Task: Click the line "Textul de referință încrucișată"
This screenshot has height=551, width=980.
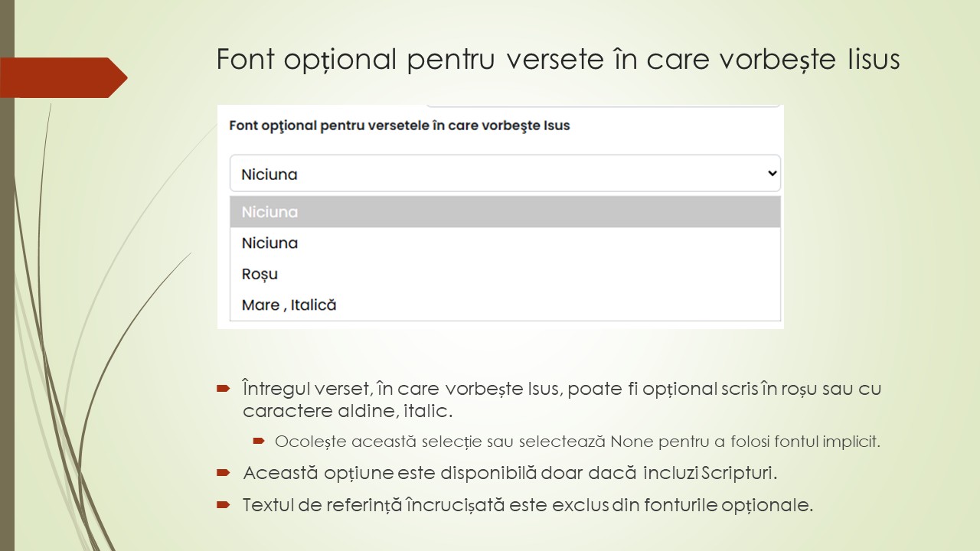Action: pos(528,505)
